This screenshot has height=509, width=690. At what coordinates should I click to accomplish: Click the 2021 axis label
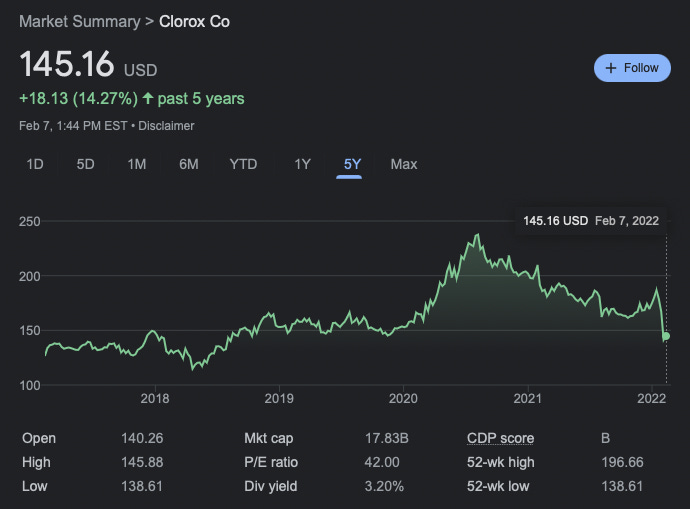click(527, 399)
